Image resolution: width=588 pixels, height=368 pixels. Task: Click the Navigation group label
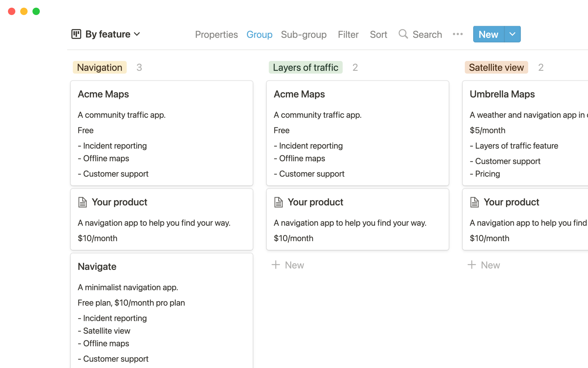pyautogui.click(x=100, y=67)
